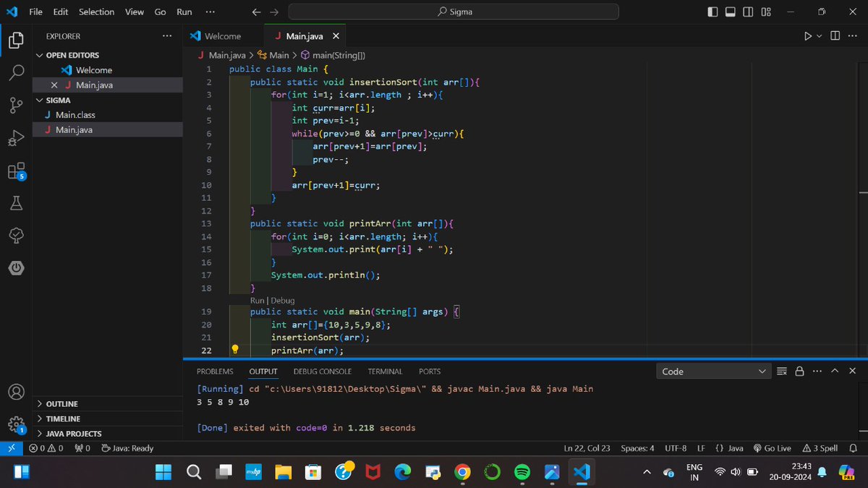Toggle the Primary Side Bar layout
The image size is (868, 488).
click(x=713, y=12)
